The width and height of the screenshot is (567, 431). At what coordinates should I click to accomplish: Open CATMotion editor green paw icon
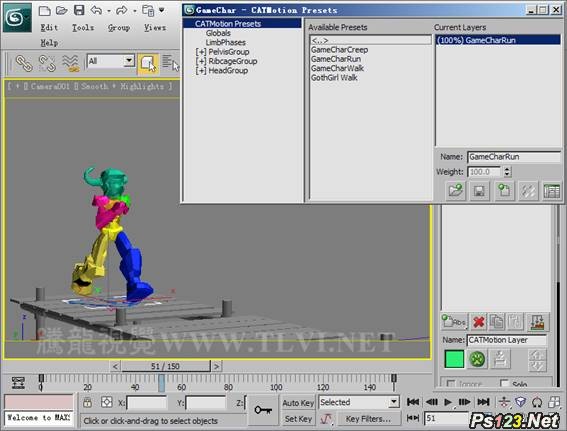[477, 359]
